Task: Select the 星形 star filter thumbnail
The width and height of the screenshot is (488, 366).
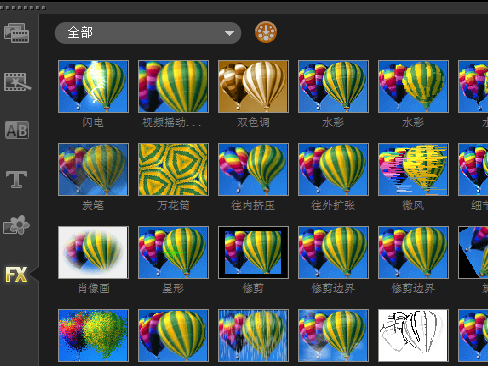Action: (x=173, y=252)
